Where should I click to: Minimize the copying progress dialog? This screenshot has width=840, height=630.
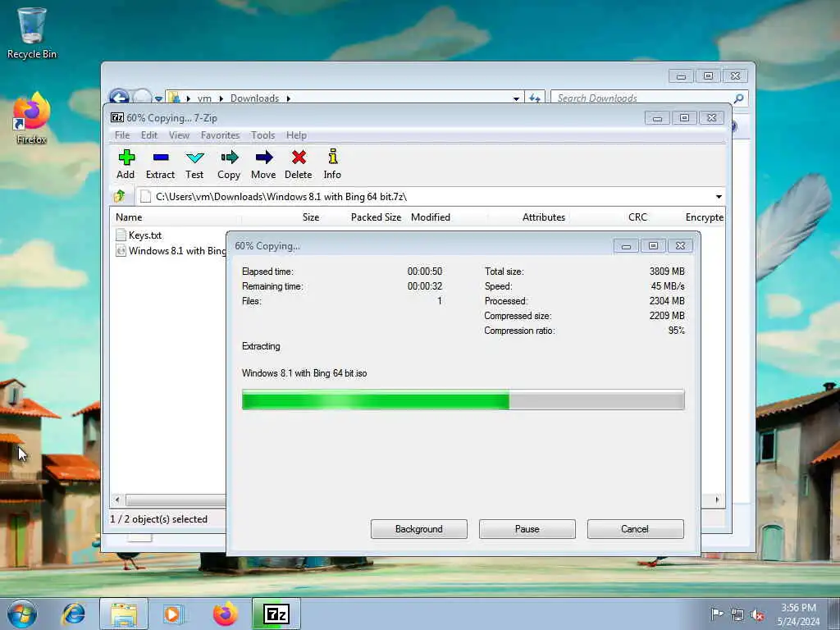click(x=626, y=246)
